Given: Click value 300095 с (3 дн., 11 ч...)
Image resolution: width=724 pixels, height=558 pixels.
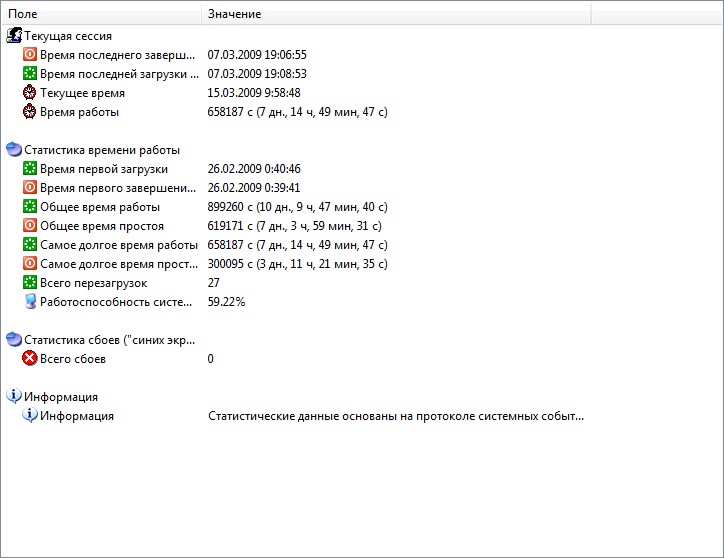Looking at the screenshot, I should (x=297, y=264).
